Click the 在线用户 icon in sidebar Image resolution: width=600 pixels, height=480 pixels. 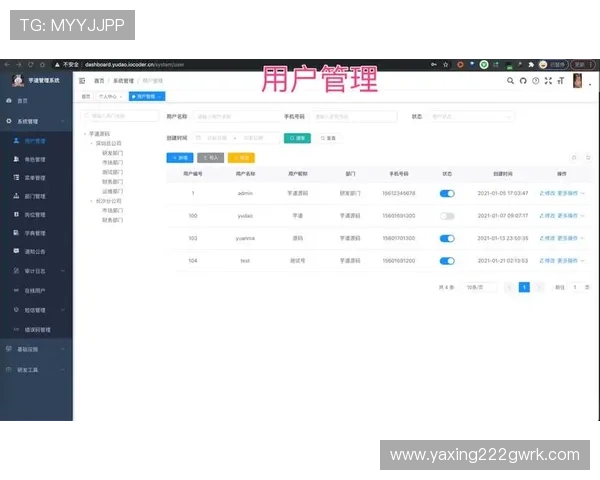(x=16, y=291)
